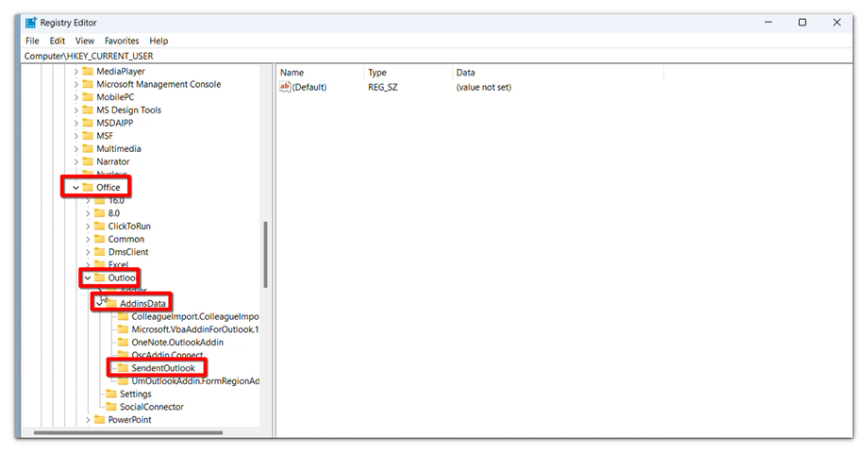
Task: Select the MediaPlayer folder icon
Action: click(88, 71)
